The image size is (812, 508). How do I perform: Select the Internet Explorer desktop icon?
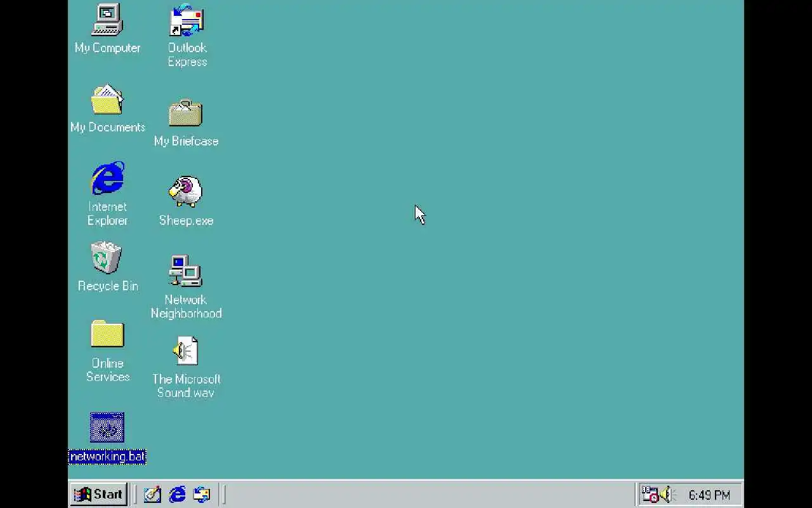[108, 178]
